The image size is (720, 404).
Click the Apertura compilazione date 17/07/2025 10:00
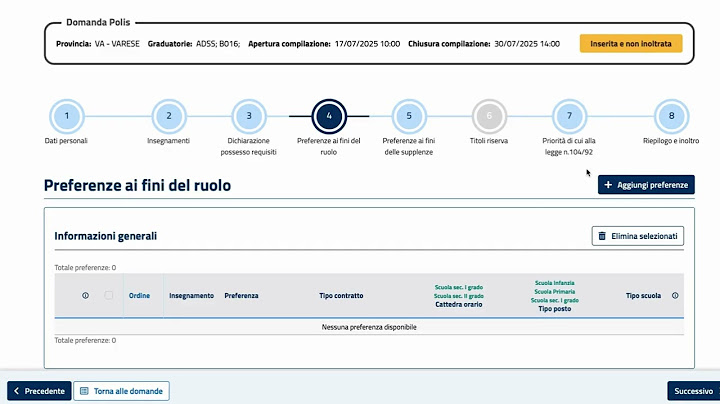367,44
